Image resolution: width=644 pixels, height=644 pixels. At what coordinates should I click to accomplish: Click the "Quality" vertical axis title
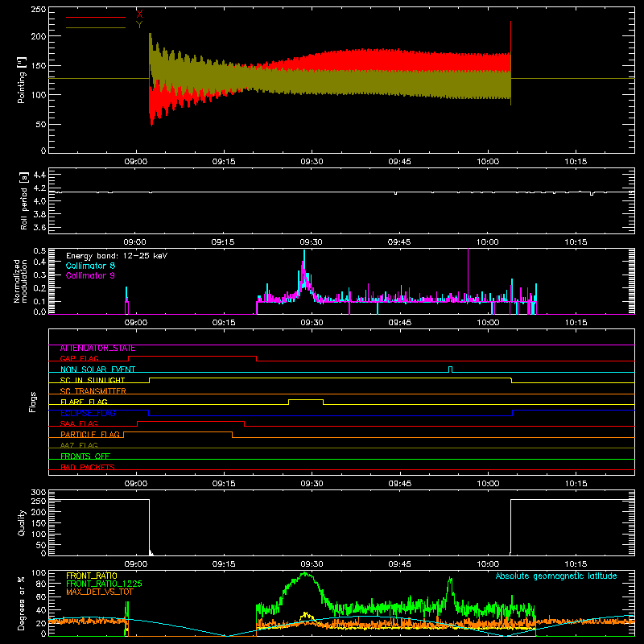pos(22,522)
